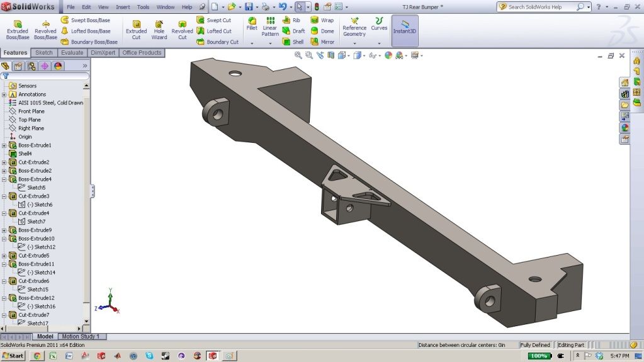Screen dimensions: 644x362
Task: Switch to the Evaluate tab
Action: [72, 53]
